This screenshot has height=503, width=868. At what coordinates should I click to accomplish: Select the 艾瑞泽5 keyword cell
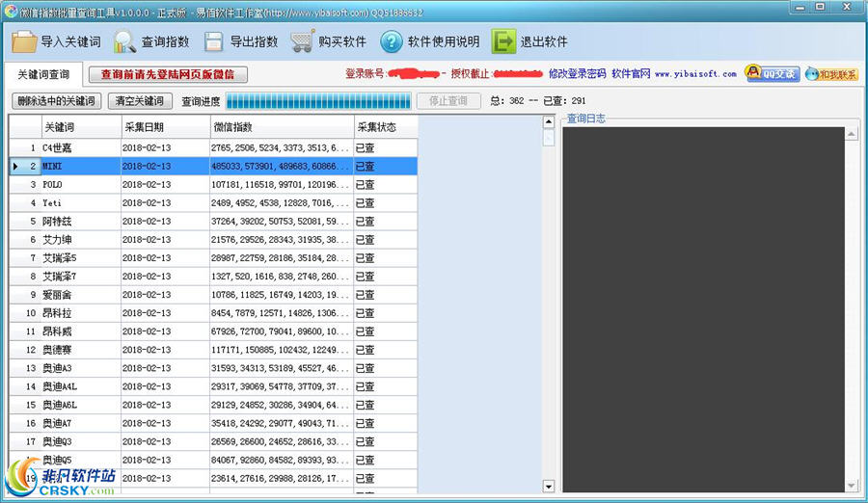pyautogui.click(x=81, y=258)
